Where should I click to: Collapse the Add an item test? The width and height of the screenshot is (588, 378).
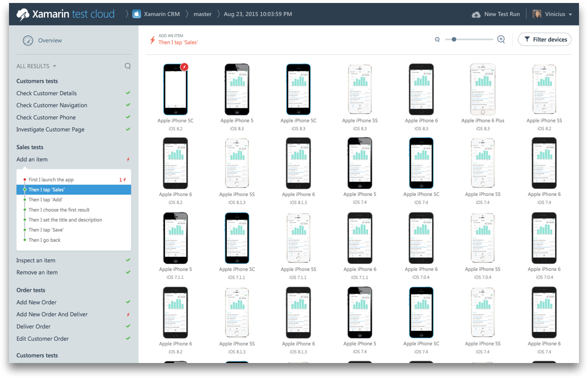pyautogui.click(x=32, y=159)
